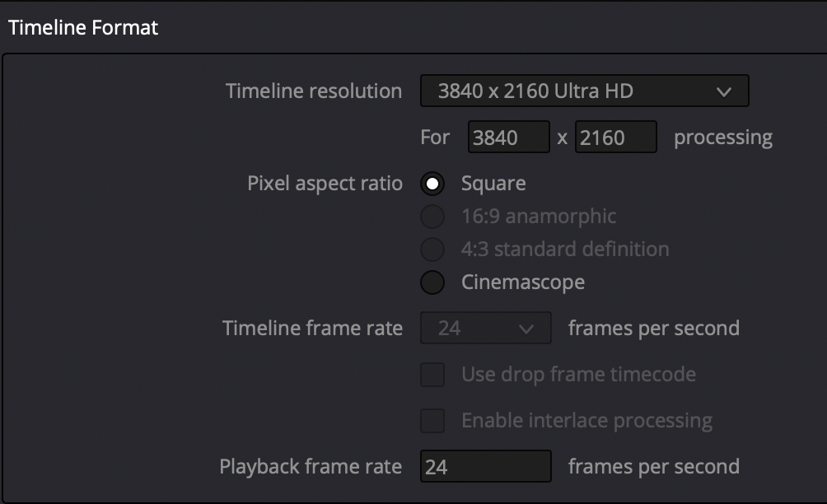The image size is (827, 504).
Task: Enable the Use drop frame timecode checkbox
Action: tap(432, 375)
